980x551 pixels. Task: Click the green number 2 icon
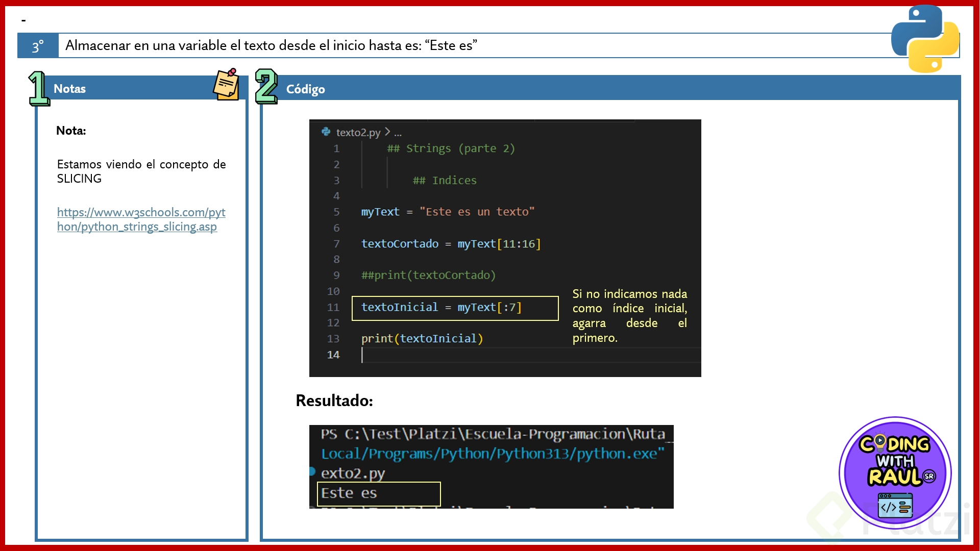pyautogui.click(x=266, y=87)
